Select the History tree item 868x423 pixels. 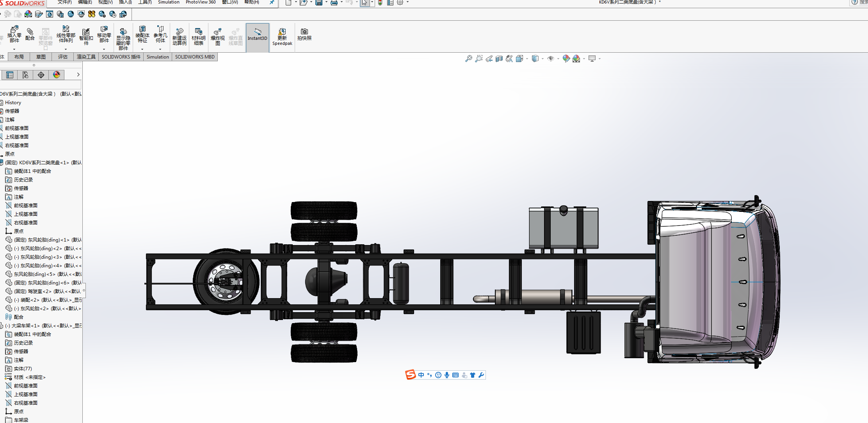13,103
